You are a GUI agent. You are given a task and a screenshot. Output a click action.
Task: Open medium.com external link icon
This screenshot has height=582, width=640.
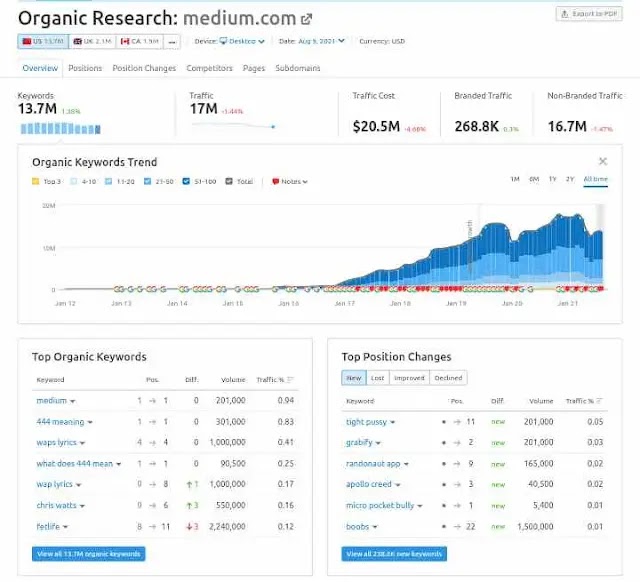[x=306, y=19]
